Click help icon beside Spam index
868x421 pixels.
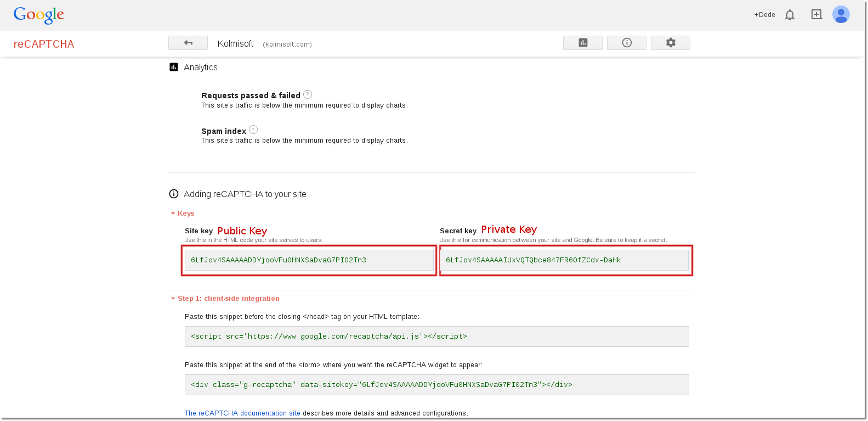[x=253, y=130]
